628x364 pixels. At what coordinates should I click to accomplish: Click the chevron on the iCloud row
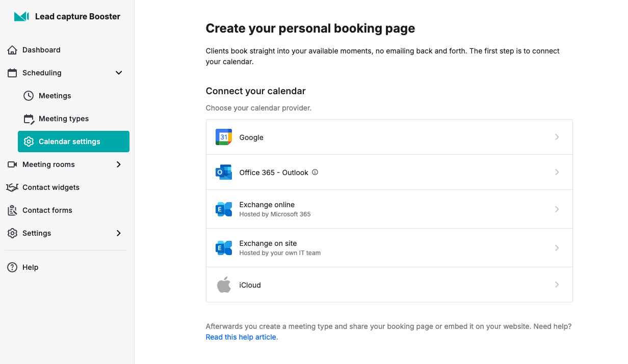(x=557, y=285)
